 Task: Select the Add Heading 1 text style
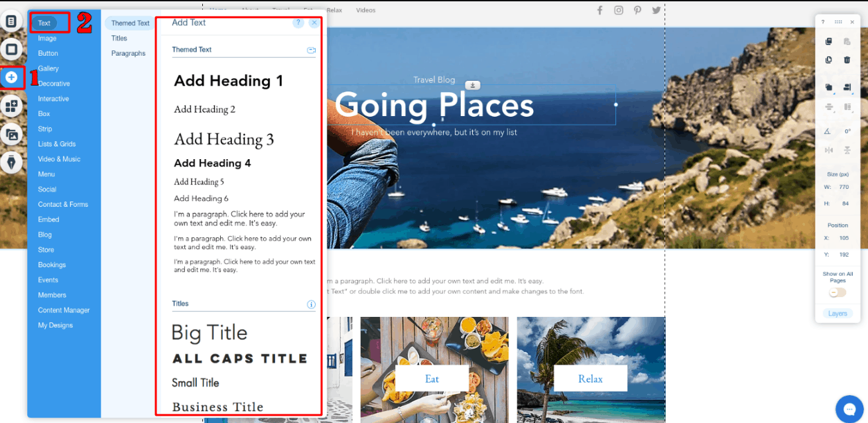(228, 80)
